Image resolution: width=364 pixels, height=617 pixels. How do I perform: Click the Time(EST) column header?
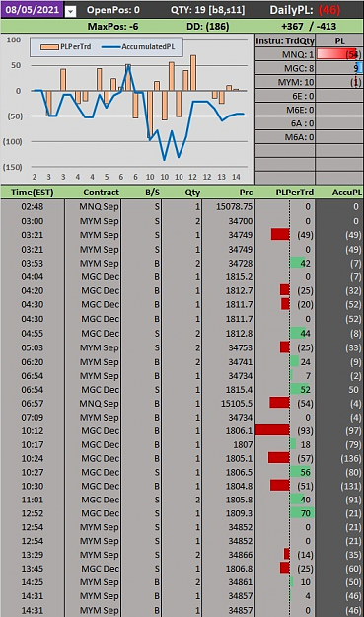[x=33, y=193]
